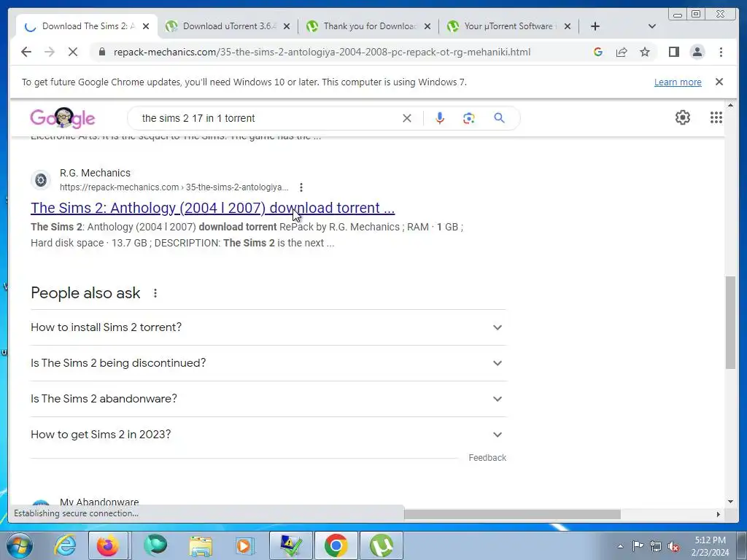Clear the Google search box text
The image size is (747, 560).
coord(407,118)
